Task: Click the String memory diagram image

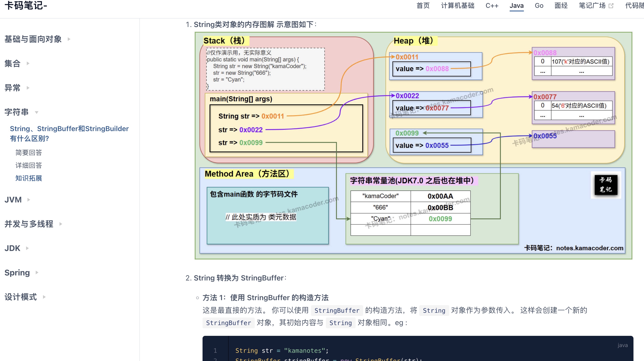Action: [x=413, y=146]
